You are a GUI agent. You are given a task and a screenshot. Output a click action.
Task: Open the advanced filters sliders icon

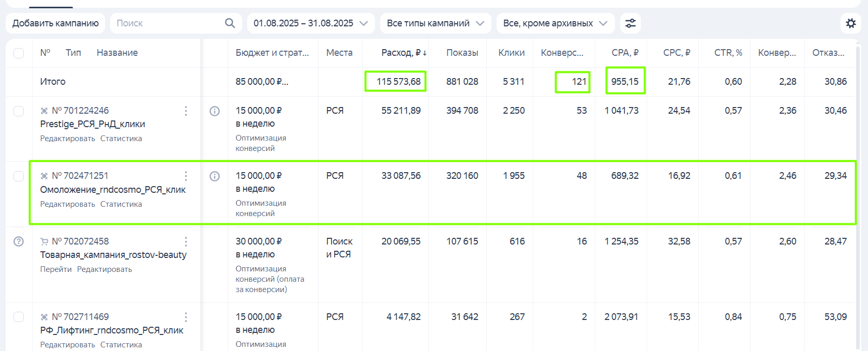pos(631,23)
